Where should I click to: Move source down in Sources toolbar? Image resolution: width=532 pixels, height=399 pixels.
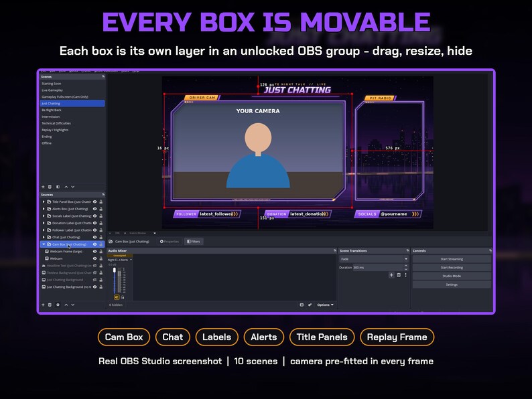tap(72, 305)
